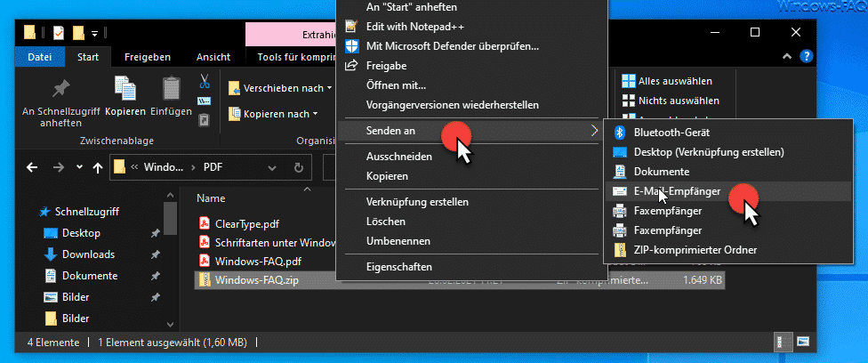868x363 pixels.
Task: Click the Back navigation arrow
Action: pos(32,167)
